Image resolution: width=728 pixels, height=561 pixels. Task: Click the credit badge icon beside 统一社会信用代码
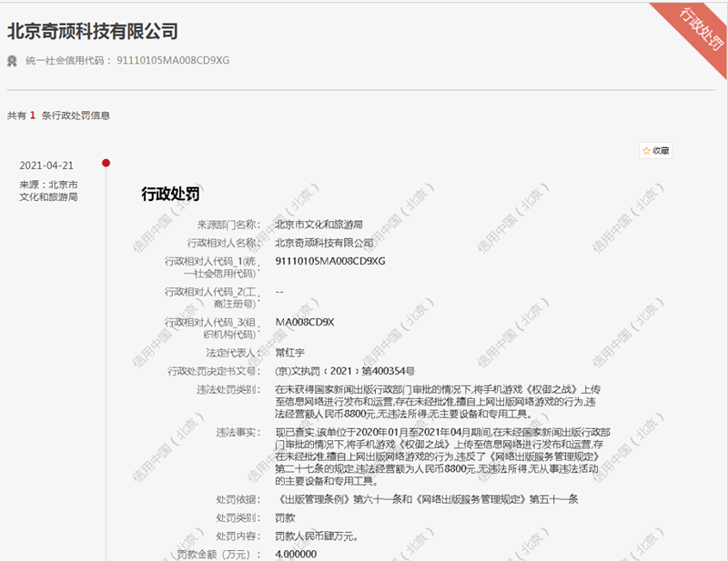[12, 61]
